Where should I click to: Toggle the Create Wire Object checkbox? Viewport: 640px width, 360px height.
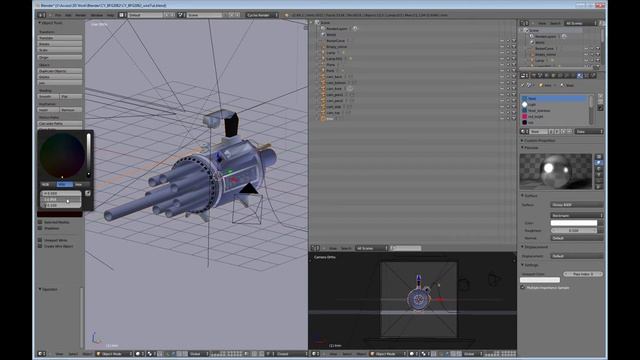(40, 246)
